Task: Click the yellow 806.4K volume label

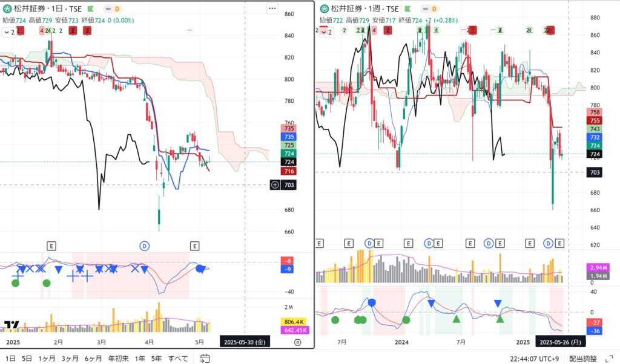Action: click(294, 322)
